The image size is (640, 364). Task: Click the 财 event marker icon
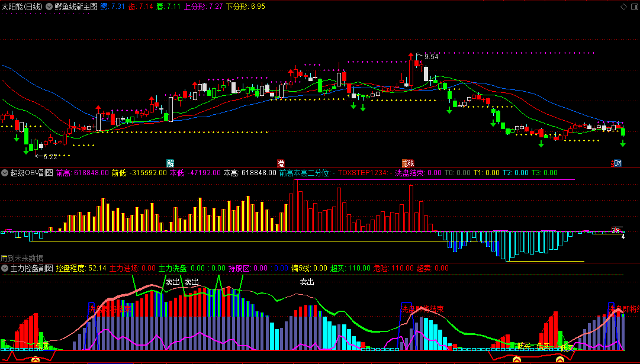tap(617, 163)
